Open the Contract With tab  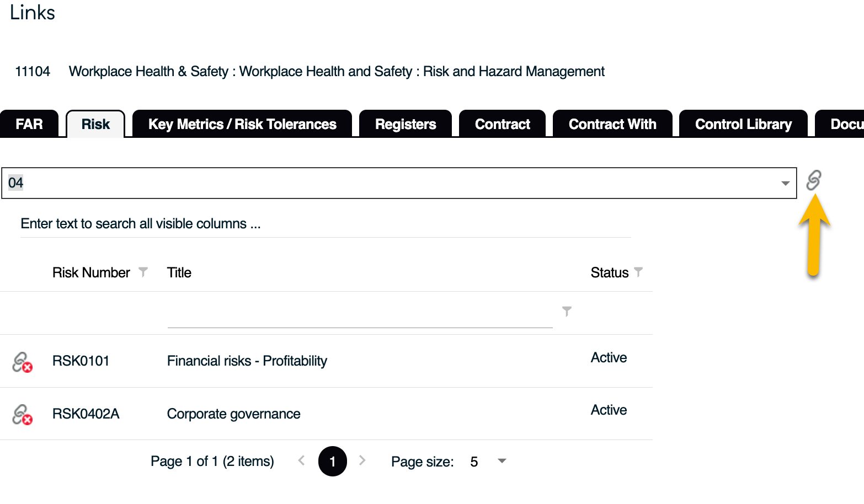tap(612, 124)
